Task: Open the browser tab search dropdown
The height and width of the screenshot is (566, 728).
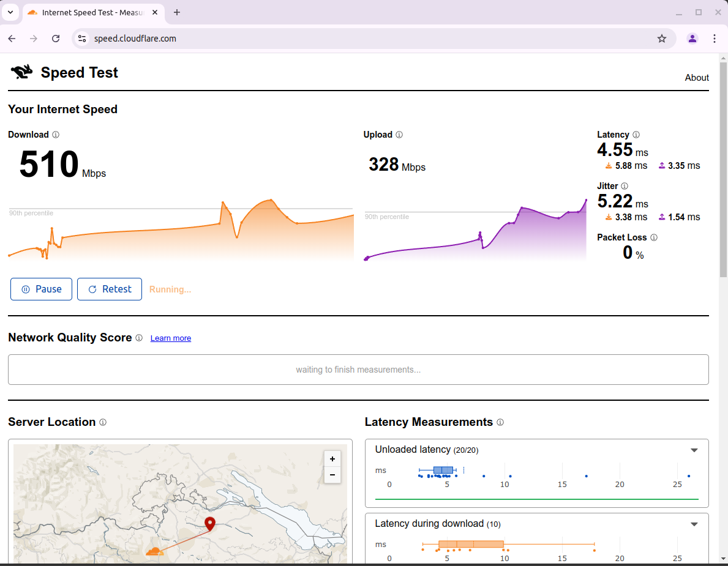Action: [x=10, y=12]
